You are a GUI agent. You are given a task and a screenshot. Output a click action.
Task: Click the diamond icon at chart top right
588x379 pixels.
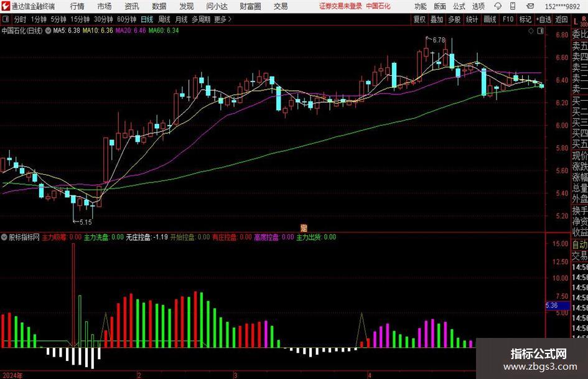pos(531,31)
